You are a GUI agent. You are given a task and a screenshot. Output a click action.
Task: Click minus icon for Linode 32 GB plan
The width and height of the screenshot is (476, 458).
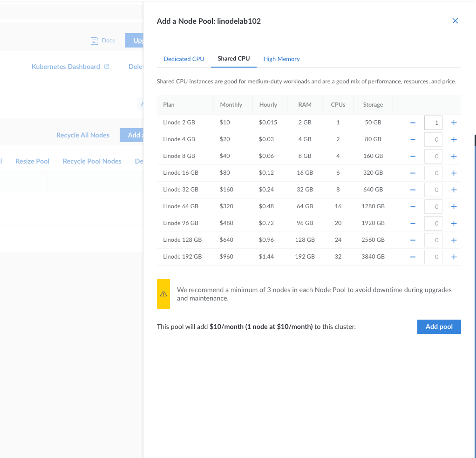point(413,190)
